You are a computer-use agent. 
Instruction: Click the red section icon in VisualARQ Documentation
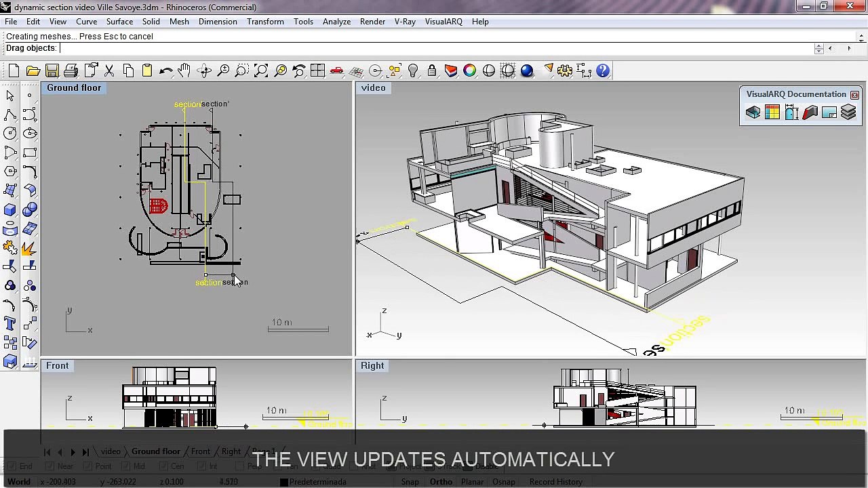click(810, 113)
